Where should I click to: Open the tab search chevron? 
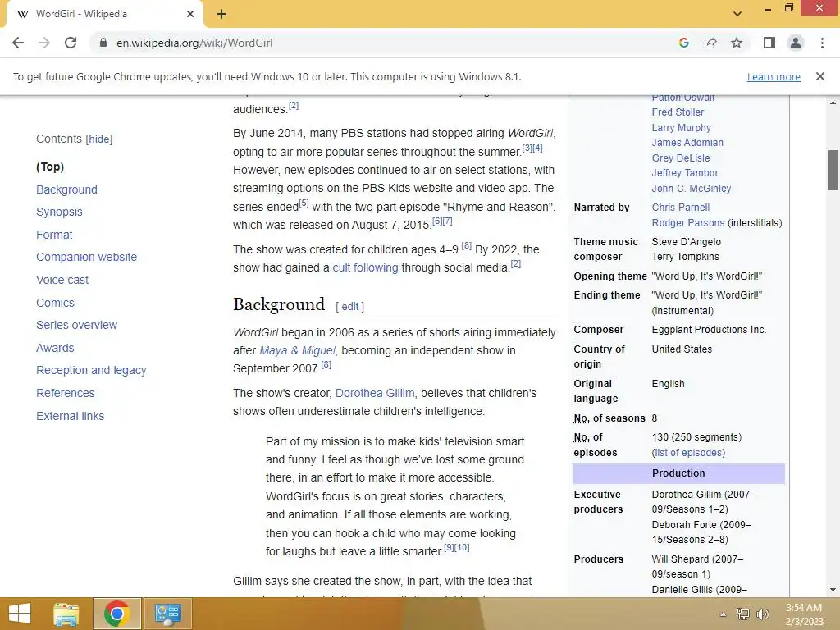[737, 14]
